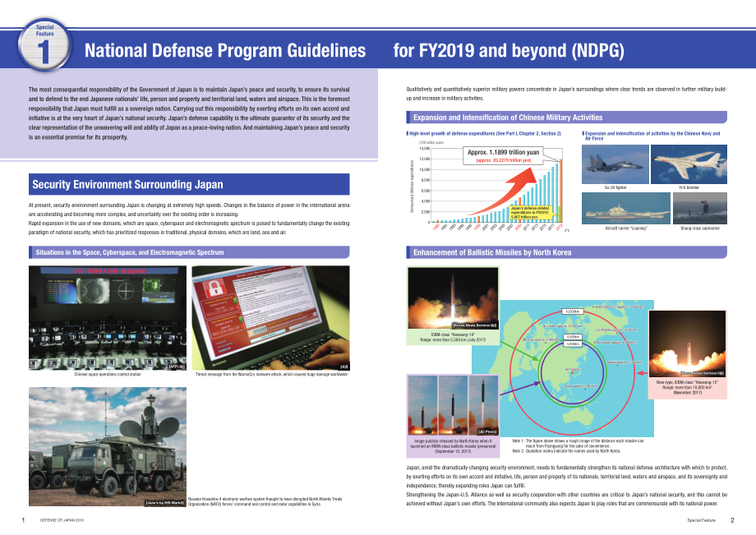756x535 pixels.
Task: Click the New-type ICBM-class Hwasong-15 caption
Action: [x=687, y=388]
